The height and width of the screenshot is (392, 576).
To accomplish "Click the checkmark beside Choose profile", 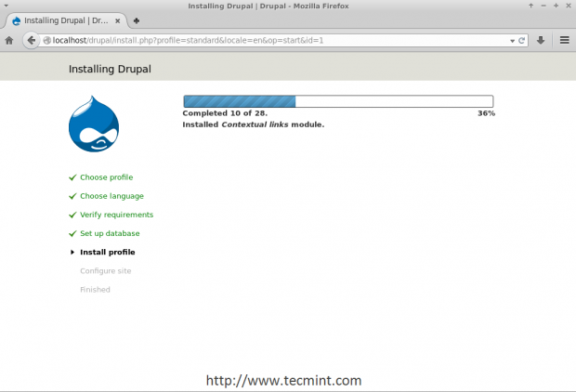I will pyautogui.click(x=72, y=177).
